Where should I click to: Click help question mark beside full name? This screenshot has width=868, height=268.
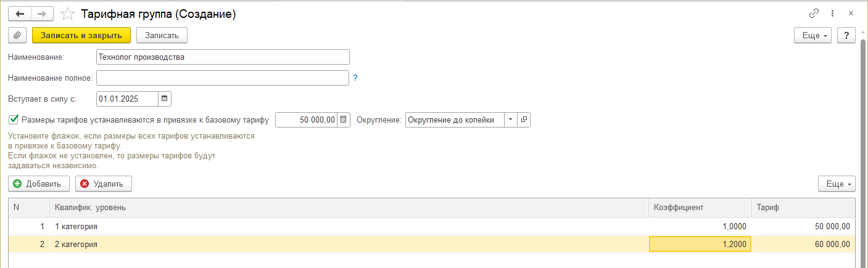coord(355,78)
